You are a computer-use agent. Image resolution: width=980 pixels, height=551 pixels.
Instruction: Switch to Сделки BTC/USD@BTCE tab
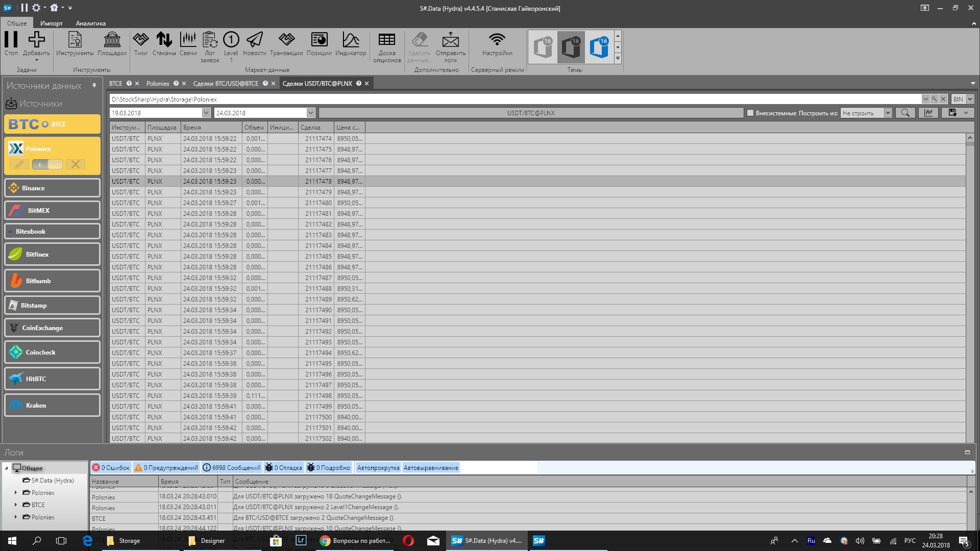tap(226, 83)
